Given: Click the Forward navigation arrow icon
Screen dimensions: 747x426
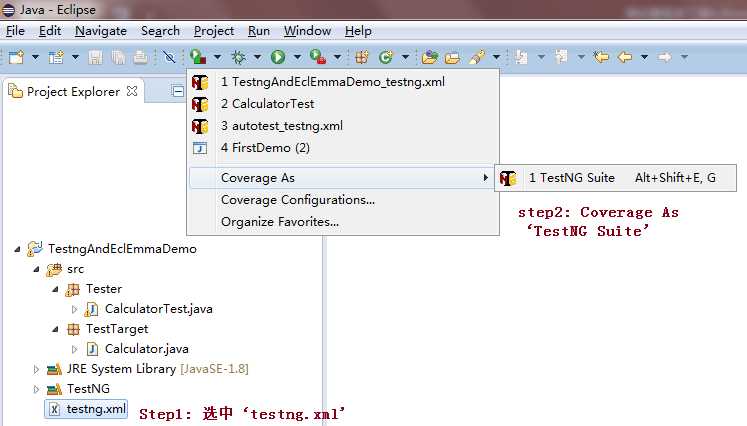Looking at the screenshot, I should point(665,57).
